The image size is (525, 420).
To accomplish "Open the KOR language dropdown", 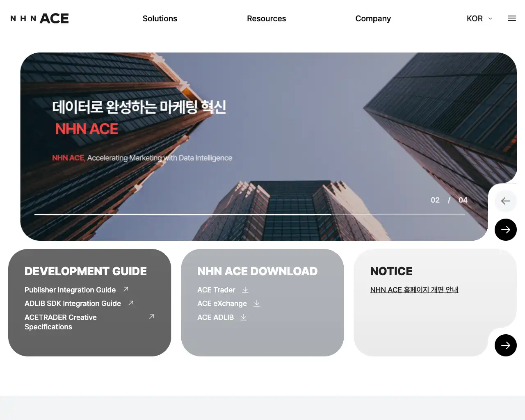I will coord(479,18).
